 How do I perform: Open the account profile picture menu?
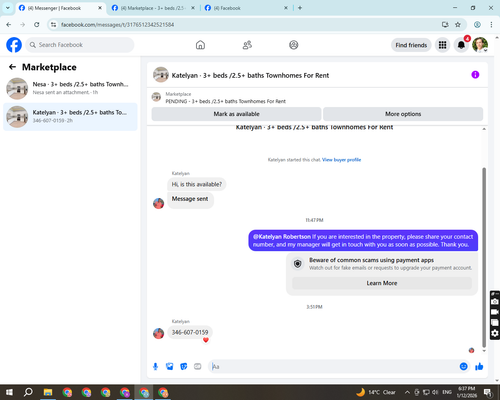[480, 45]
